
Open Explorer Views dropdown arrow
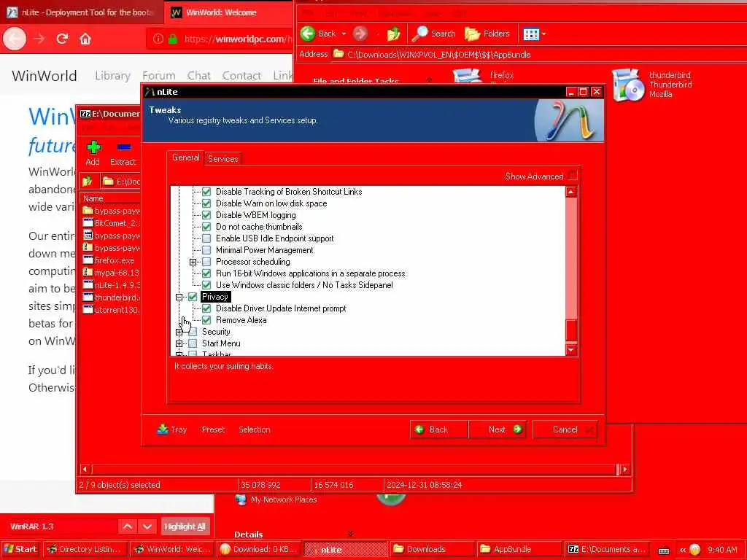tap(544, 34)
